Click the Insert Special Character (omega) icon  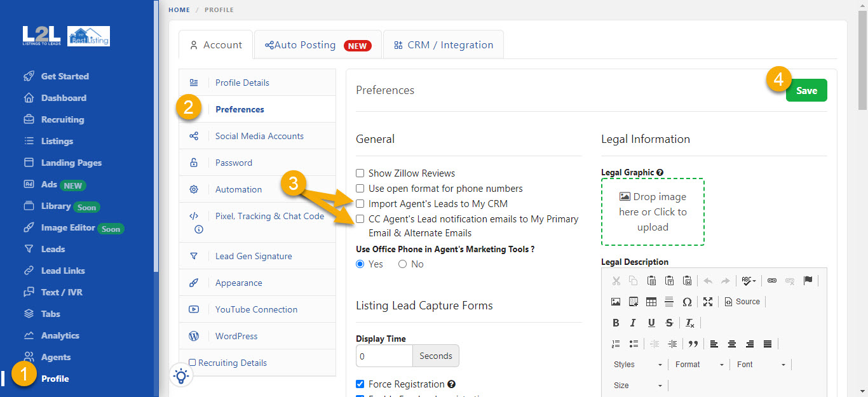687,301
